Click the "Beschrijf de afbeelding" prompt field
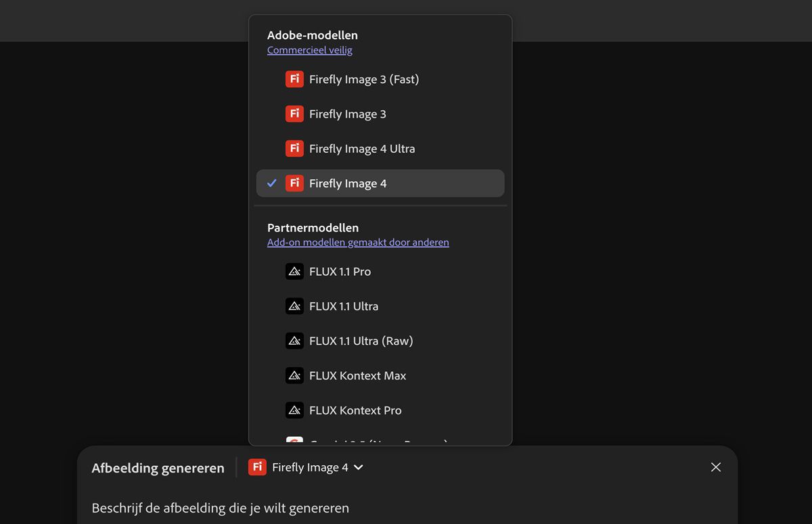Image resolution: width=812 pixels, height=524 pixels. pos(221,508)
